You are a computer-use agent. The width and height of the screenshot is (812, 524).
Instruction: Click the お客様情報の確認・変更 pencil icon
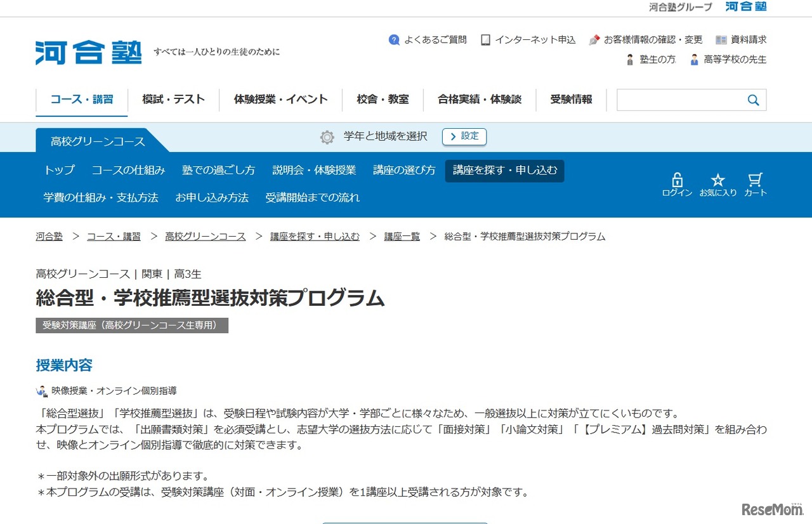coord(594,40)
